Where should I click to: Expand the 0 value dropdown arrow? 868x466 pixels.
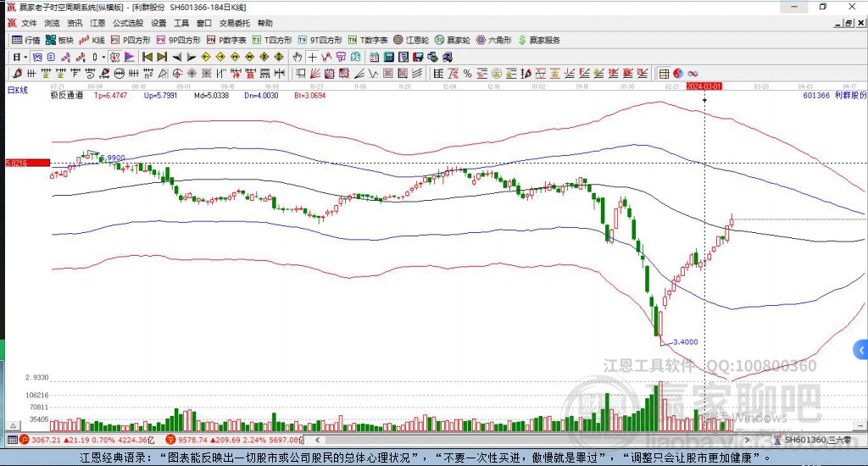[103, 57]
